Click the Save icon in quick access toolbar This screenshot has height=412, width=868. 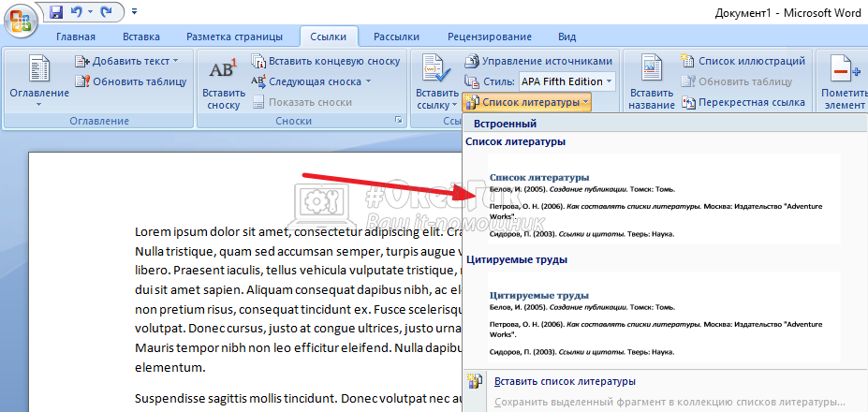[x=55, y=13]
